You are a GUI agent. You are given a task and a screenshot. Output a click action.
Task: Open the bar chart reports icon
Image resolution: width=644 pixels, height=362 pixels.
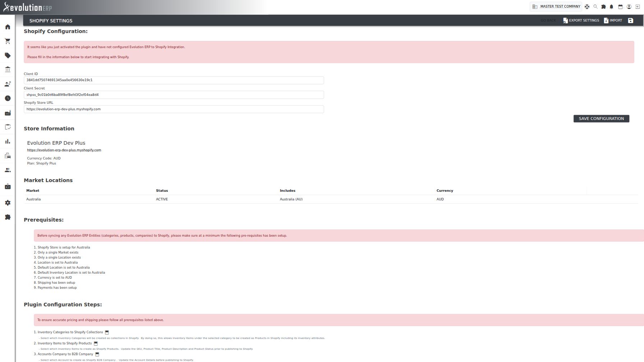click(x=8, y=141)
